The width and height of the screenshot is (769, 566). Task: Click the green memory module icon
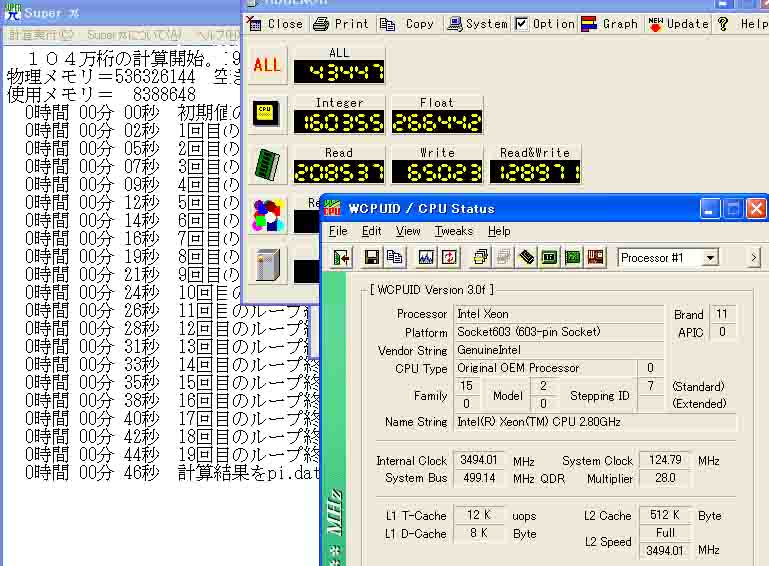click(x=267, y=164)
